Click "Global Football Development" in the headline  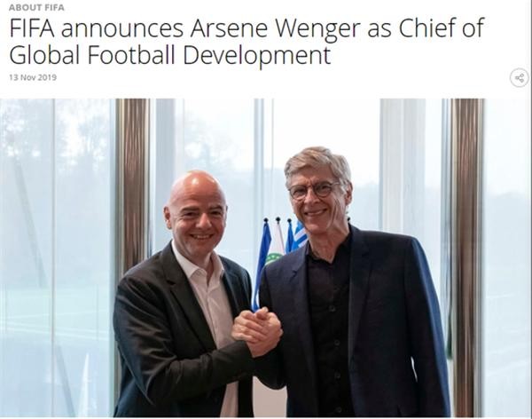pyautogui.click(x=170, y=55)
